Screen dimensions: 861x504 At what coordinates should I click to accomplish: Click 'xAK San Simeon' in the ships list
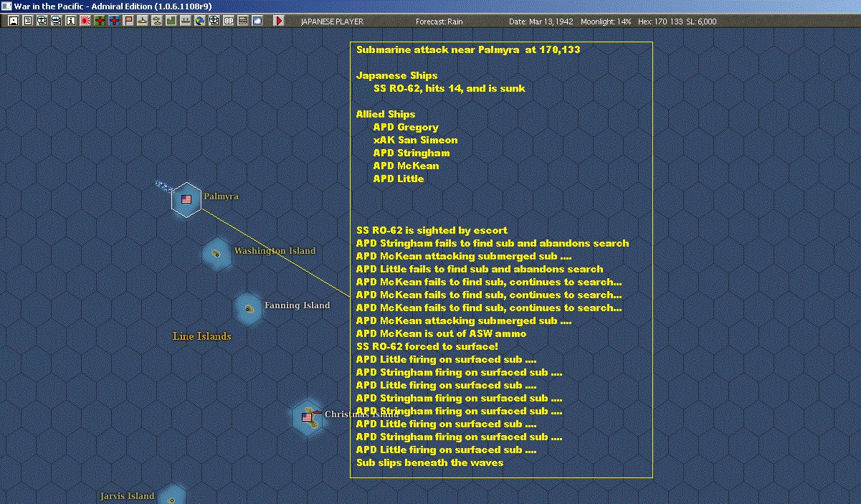415,141
